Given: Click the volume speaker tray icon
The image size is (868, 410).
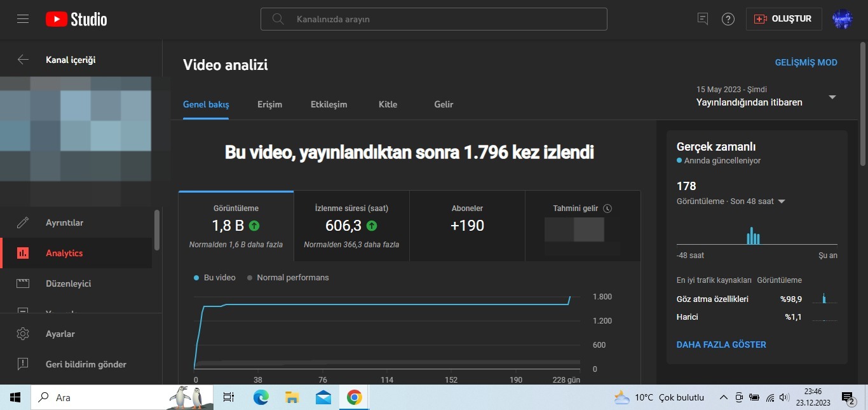Looking at the screenshot, I should [x=785, y=398].
